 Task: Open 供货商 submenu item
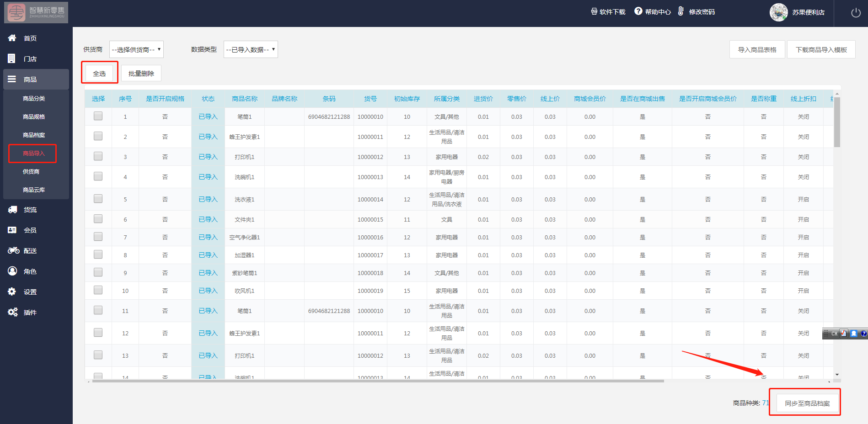click(31, 171)
